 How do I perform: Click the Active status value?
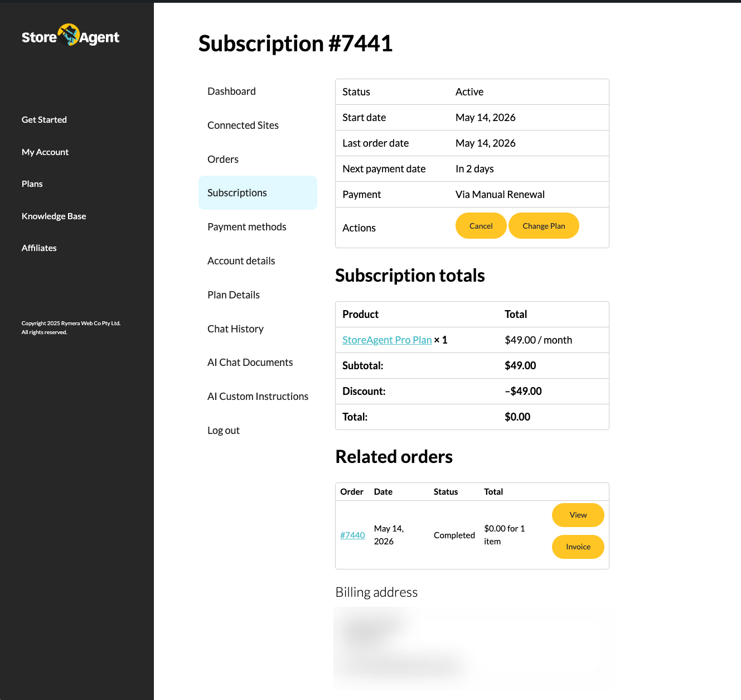click(469, 91)
